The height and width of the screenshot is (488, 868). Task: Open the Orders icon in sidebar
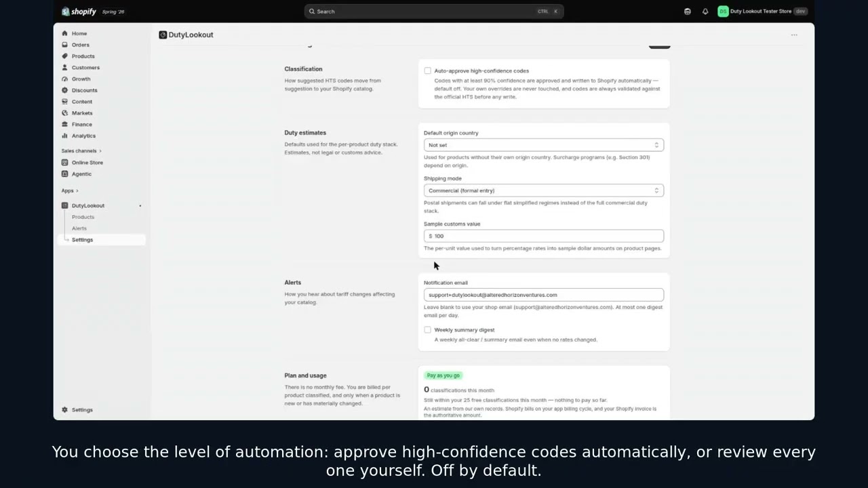65,45
